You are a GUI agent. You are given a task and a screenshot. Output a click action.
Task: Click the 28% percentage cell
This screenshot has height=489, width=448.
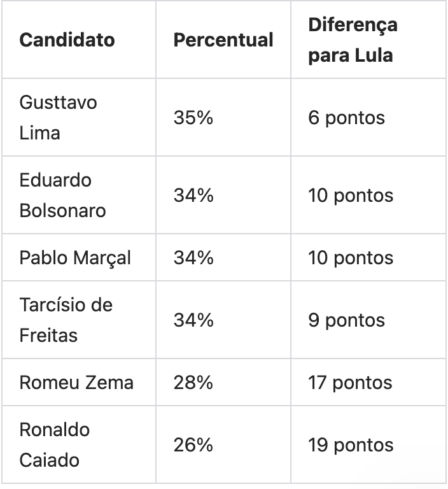193,383
